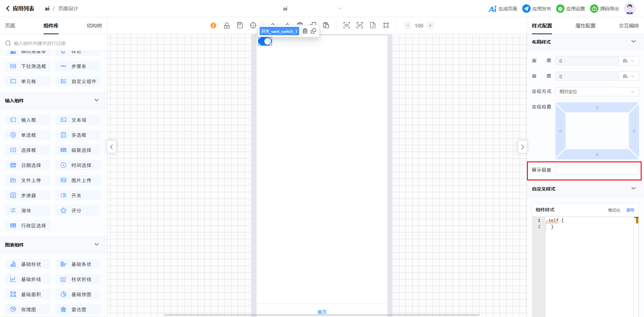The width and height of the screenshot is (644, 317).
Task: Switch to the 结构树 tab
Action: click(94, 26)
